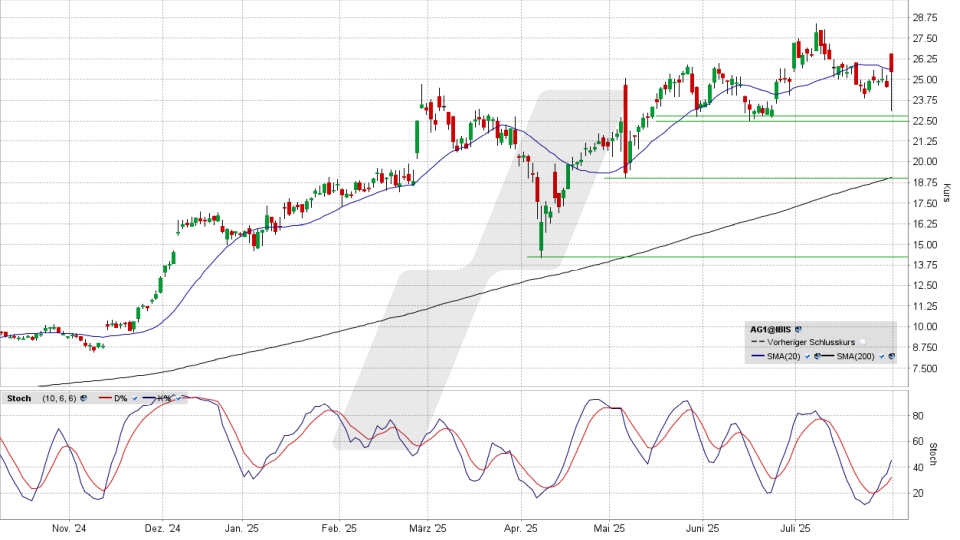
Task: Click the Jan. '25 date label
Action: (242, 528)
